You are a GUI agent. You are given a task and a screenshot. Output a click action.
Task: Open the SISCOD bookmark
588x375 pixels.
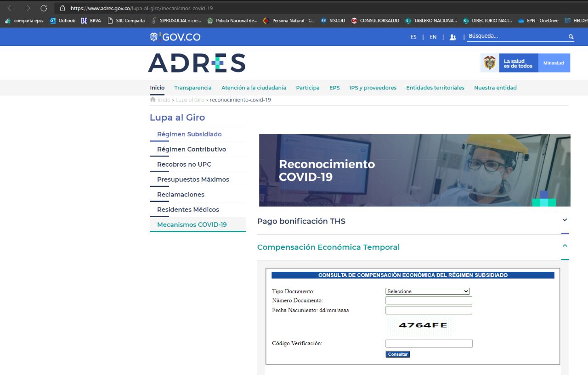coord(333,21)
